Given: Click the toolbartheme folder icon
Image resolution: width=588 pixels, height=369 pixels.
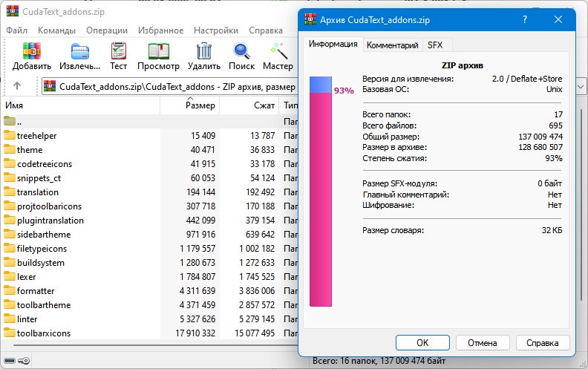Looking at the screenshot, I should (10, 304).
